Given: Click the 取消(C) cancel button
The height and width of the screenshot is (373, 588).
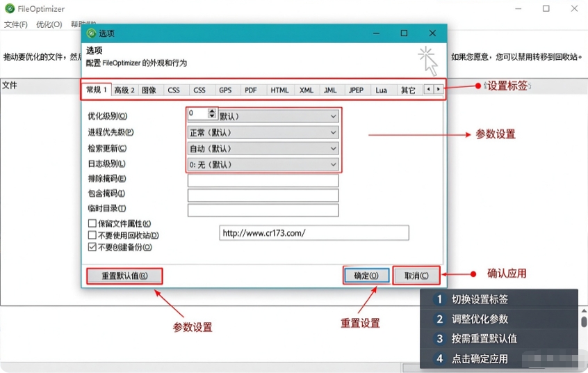Looking at the screenshot, I should click(x=416, y=276).
